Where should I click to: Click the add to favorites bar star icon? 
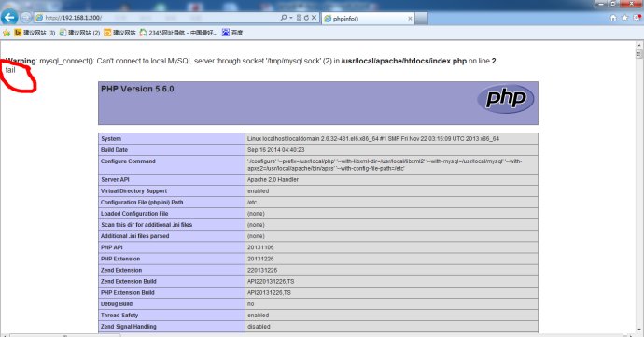tap(7, 33)
